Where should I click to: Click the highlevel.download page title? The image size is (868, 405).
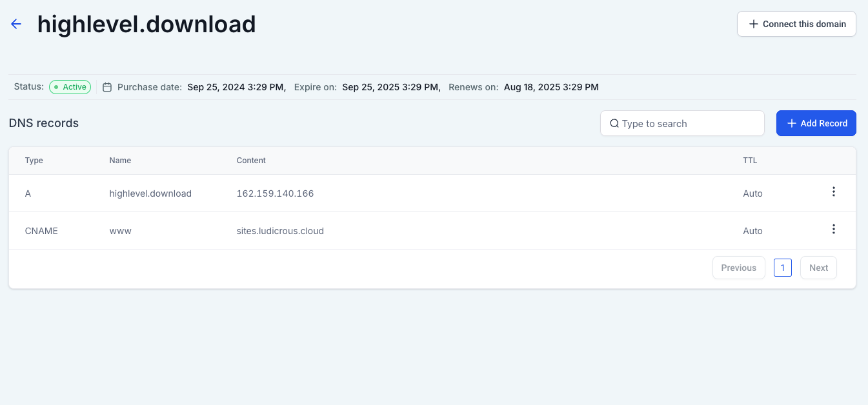[x=146, y=24]
